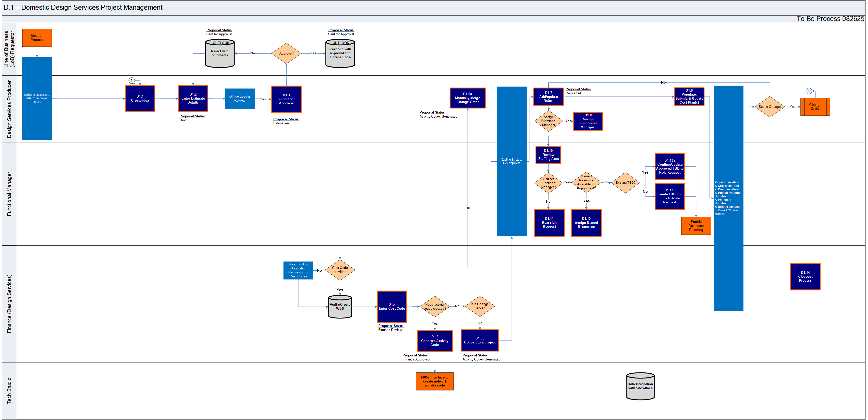868x420 pixels.
Task: Select Data Integration with Snowflake cylinder
Action: point(640,386)
